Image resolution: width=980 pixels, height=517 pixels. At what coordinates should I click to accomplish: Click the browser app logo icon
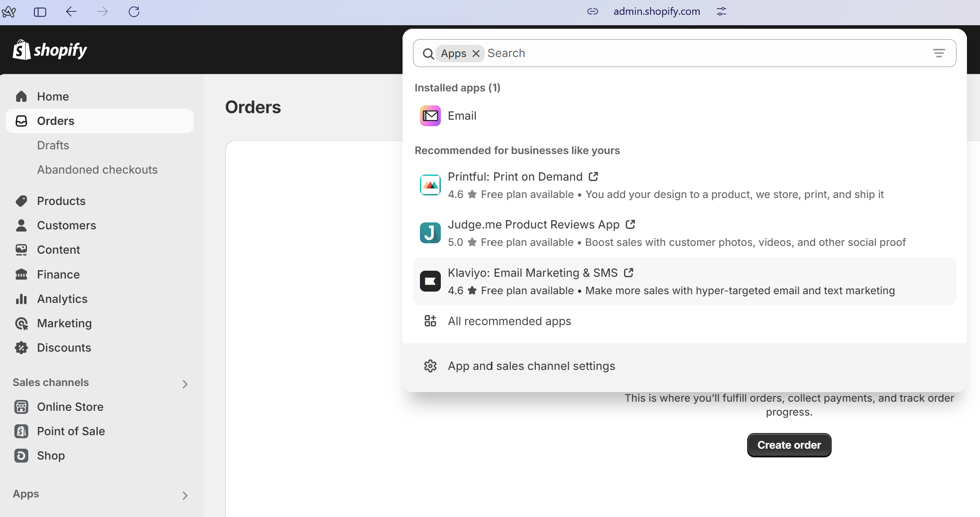[9, 12]
